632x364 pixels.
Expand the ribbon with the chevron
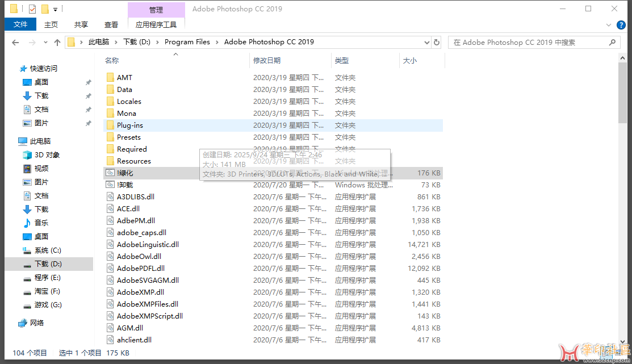(x=610, y=25)
